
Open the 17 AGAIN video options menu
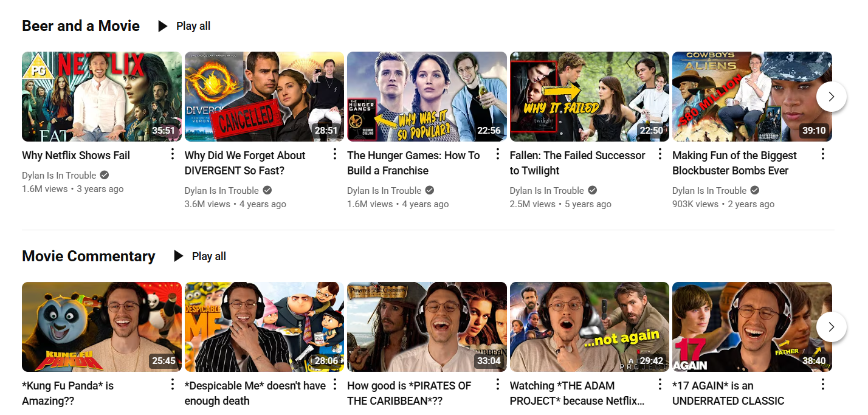(x=822, y=385)
